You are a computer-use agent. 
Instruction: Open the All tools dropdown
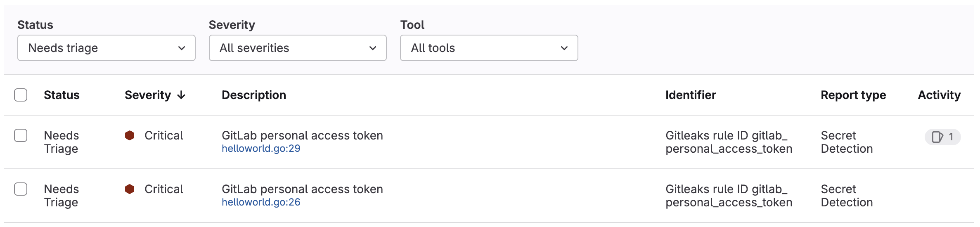tap(488, 48)
